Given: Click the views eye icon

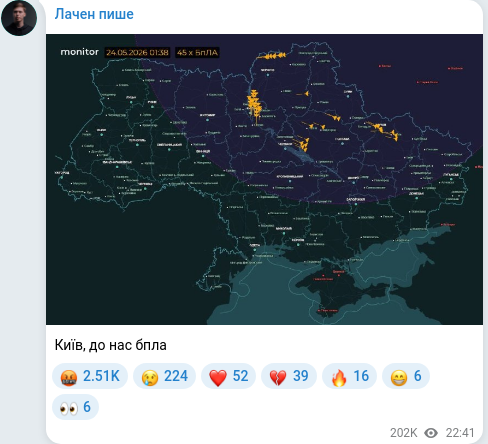Looking at the screenshot, I should [x=431, y=433].
